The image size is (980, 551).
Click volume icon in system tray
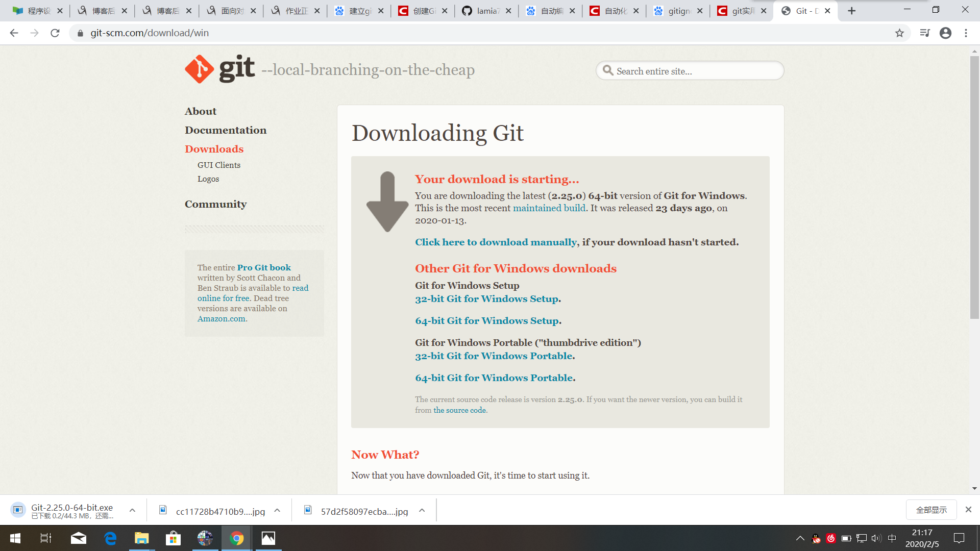coord(876,538)
